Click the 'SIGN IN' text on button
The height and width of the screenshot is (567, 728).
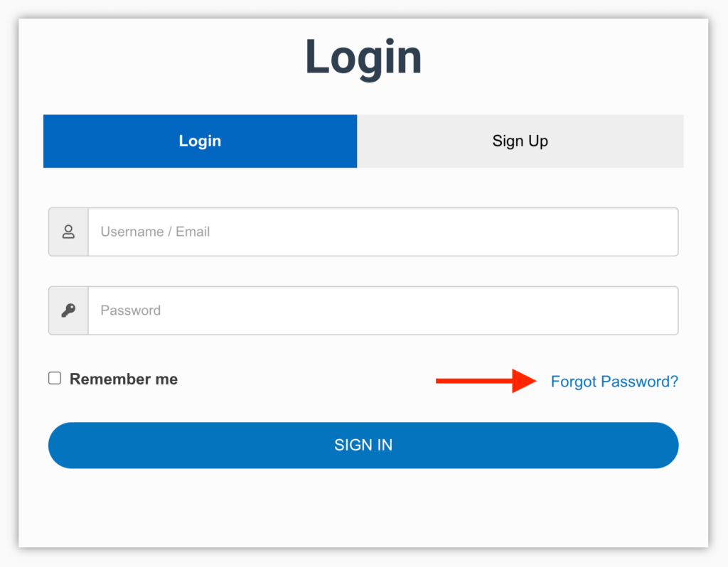tap(363, 445)
